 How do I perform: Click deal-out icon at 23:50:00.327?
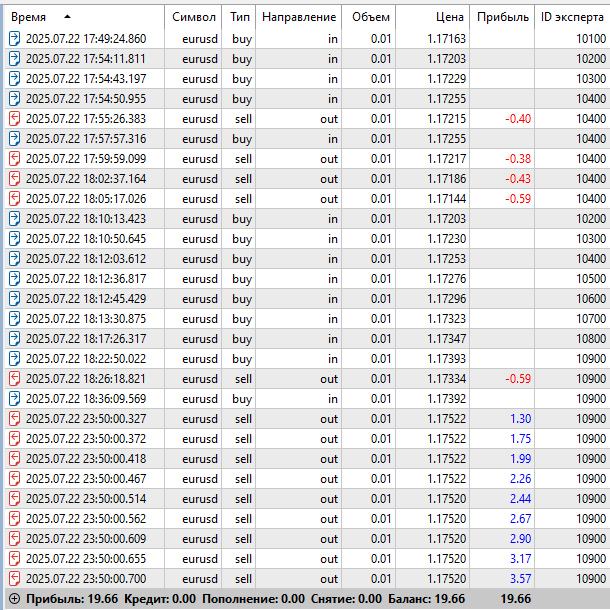click(14, 419)
